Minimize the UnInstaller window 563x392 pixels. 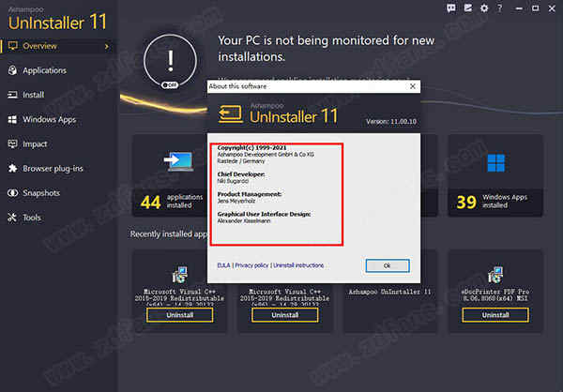tap(519, 8)
